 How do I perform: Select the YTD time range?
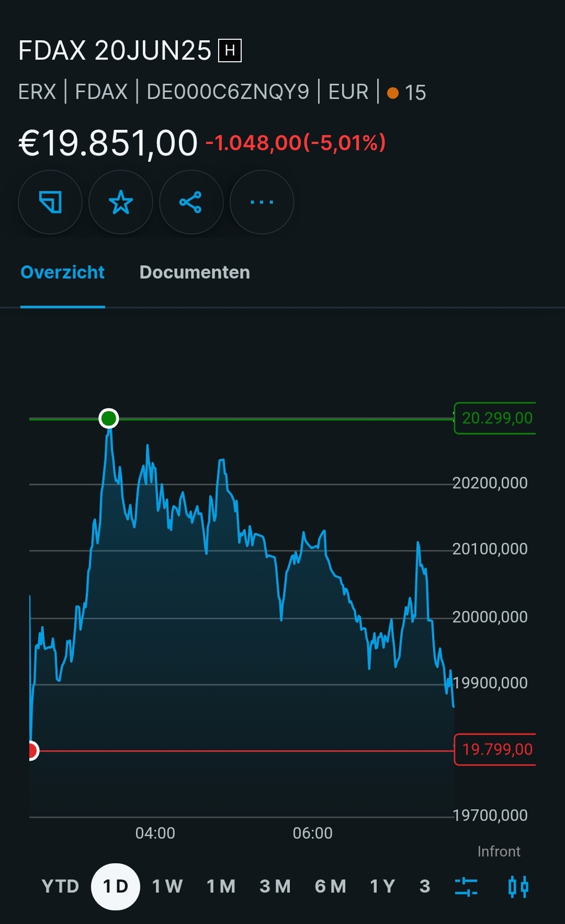[60, 886]
